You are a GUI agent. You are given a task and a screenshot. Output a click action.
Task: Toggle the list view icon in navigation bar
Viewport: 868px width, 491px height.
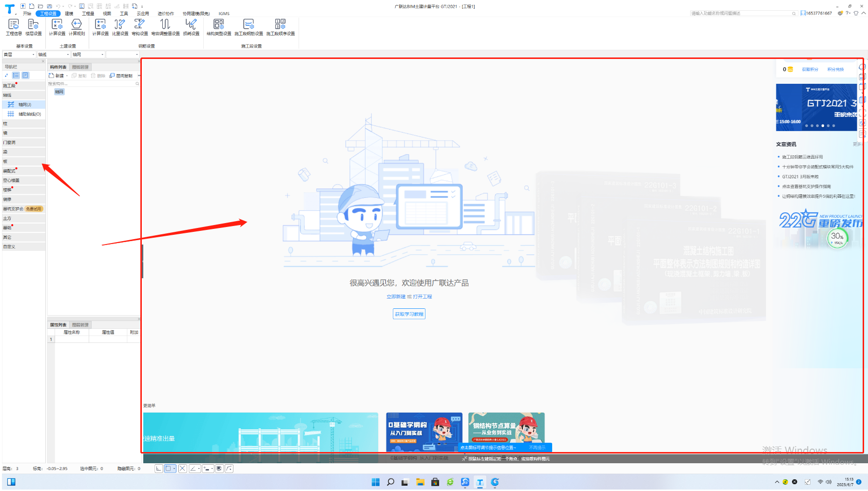16,76
